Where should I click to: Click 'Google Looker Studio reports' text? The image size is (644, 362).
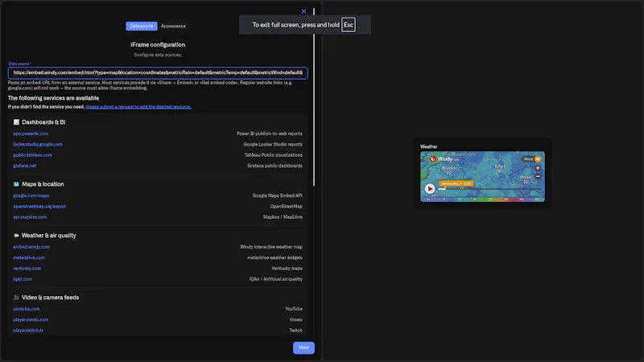coord(273,144)
